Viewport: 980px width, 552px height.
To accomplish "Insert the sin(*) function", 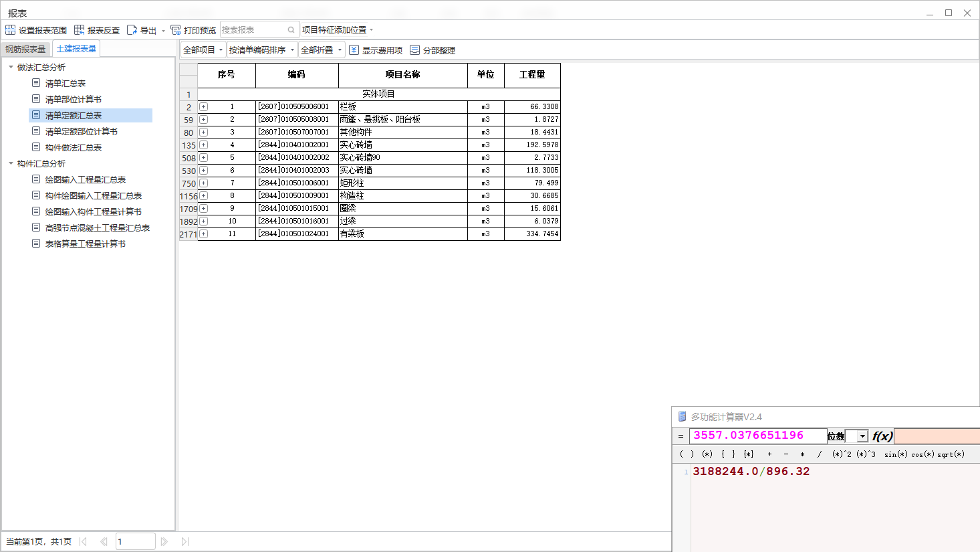I will [896, 454].
